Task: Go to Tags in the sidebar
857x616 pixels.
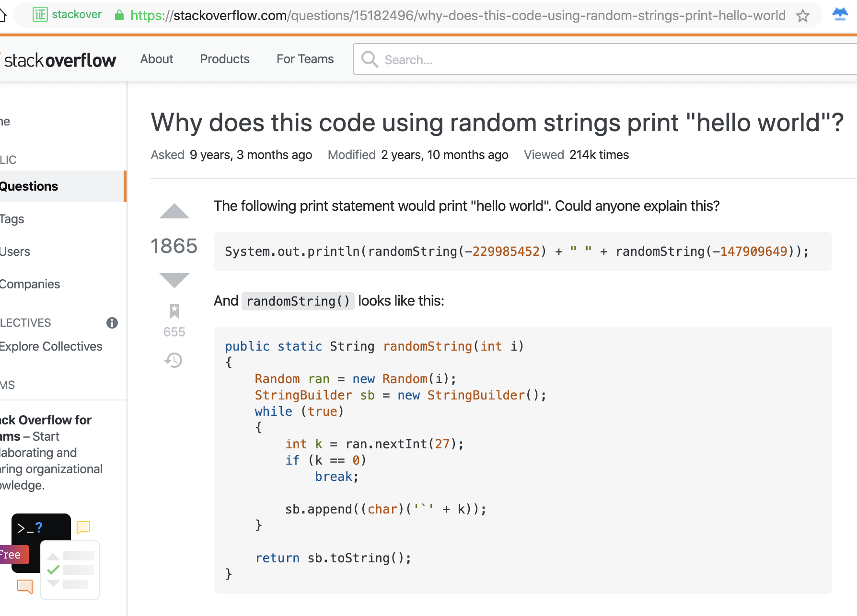Action: (x=12, y=219)
